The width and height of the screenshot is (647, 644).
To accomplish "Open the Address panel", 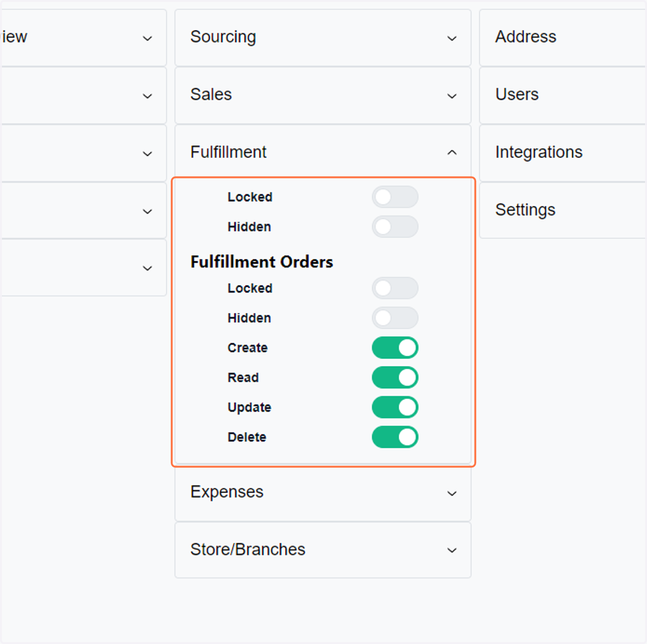I will click(563, 37).
